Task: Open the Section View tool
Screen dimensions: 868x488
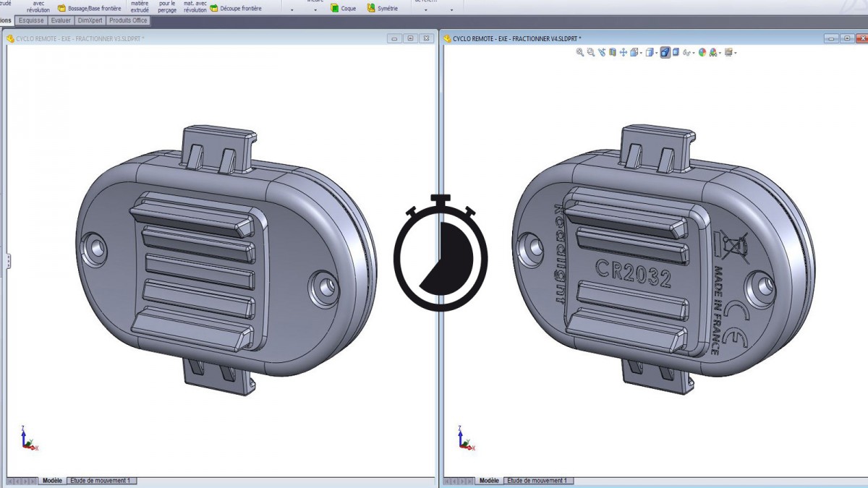Action: 613,53
